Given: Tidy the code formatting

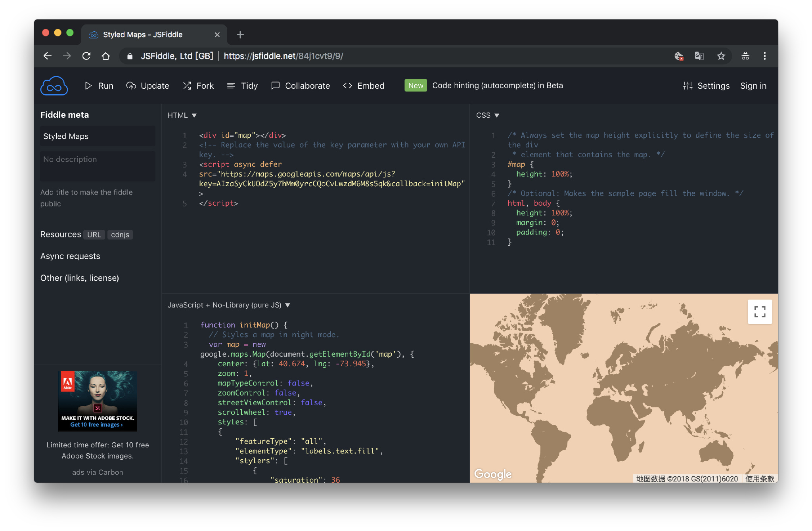Looking at the screenshot, I should tap(242, 86).
